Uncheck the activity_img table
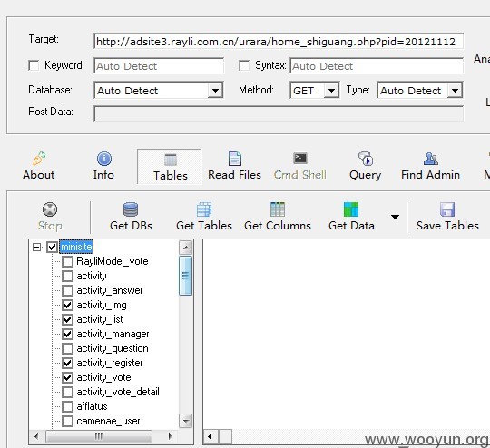Screen dimensions: 490x448 pyautogui.click(x=67, y=305)
